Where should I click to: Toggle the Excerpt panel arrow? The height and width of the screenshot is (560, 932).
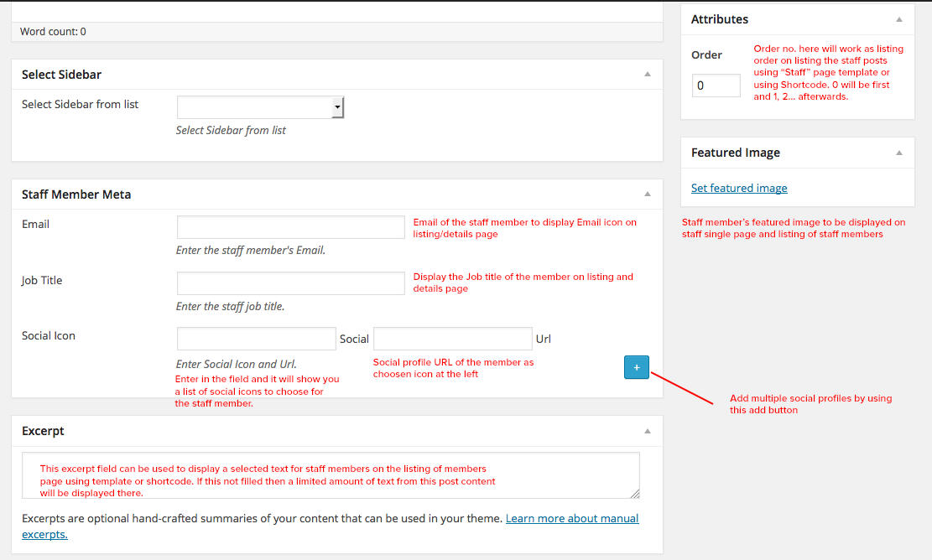click(647, 431)
